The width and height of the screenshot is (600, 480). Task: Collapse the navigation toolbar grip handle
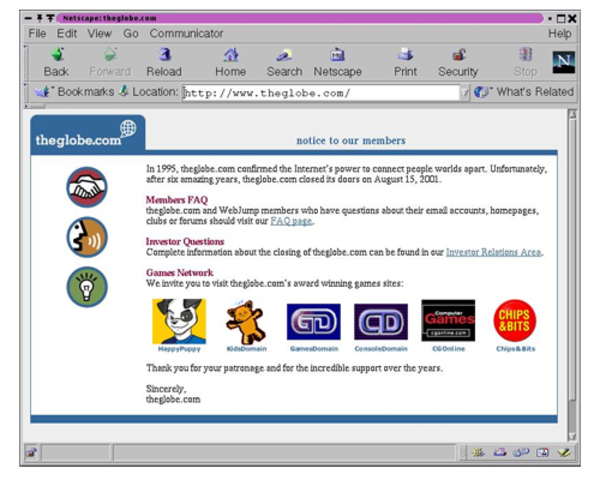pos(26,62)
